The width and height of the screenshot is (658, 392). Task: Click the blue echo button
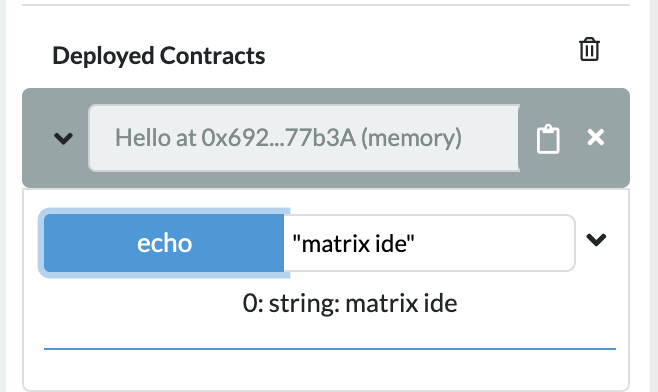(x=164, y=243)
